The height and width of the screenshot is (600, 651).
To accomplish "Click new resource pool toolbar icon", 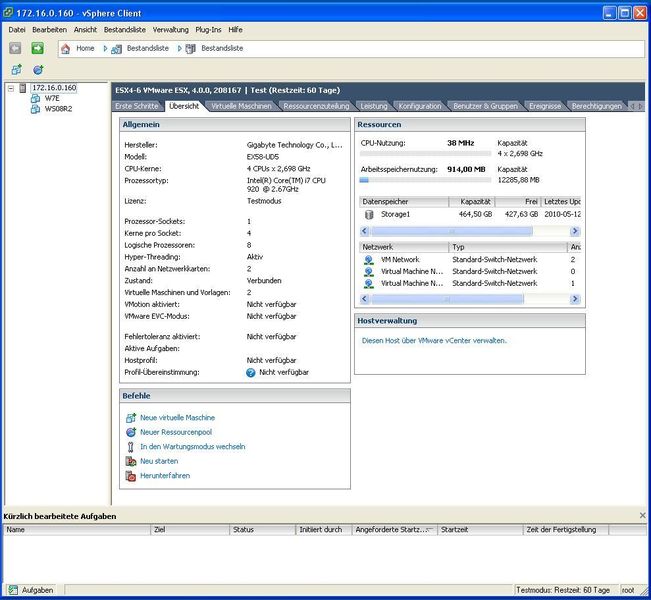I will (38, 70).
